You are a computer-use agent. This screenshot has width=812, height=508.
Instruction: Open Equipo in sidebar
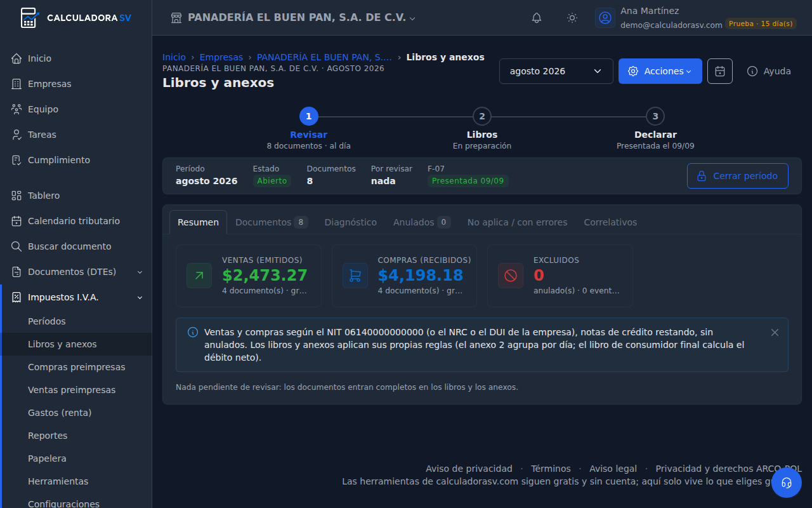tap(76, 109)
